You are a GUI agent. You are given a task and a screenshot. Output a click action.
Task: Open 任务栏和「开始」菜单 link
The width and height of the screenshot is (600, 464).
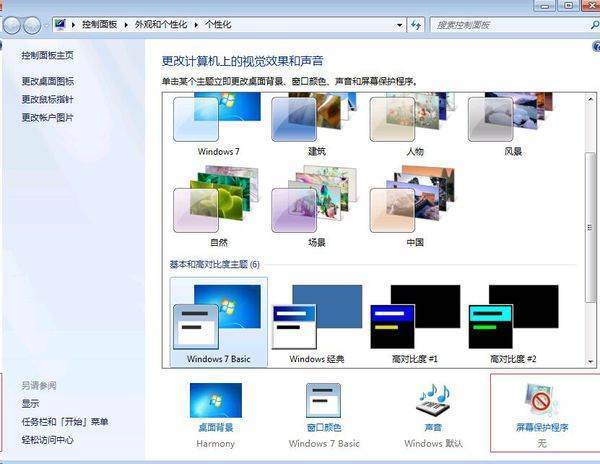pos(65,422)
